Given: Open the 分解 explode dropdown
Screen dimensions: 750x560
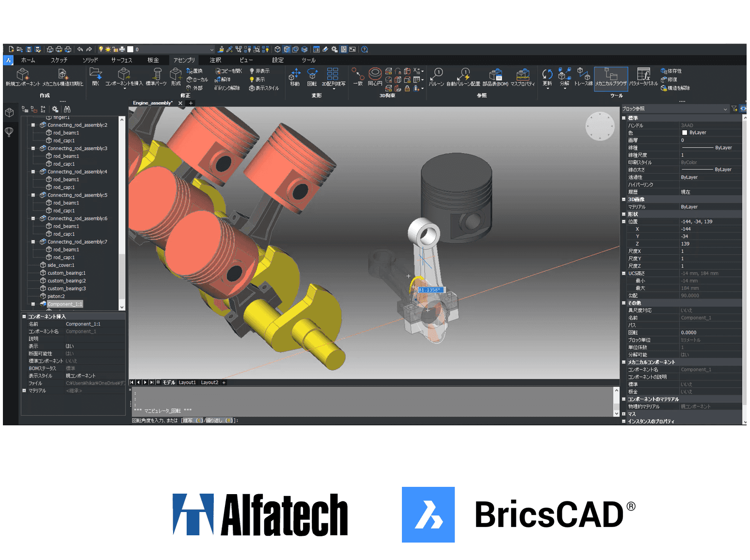Looking at the screenshot, I should pos(565,89).
